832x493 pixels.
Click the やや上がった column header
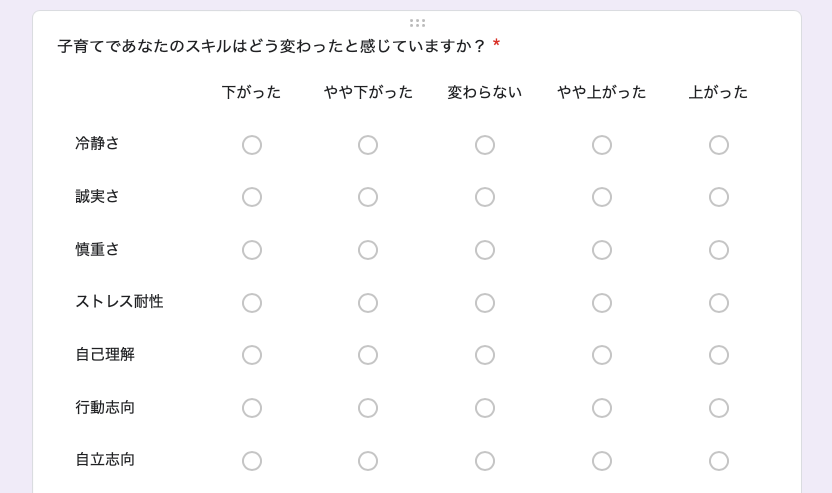coord(602,92)
